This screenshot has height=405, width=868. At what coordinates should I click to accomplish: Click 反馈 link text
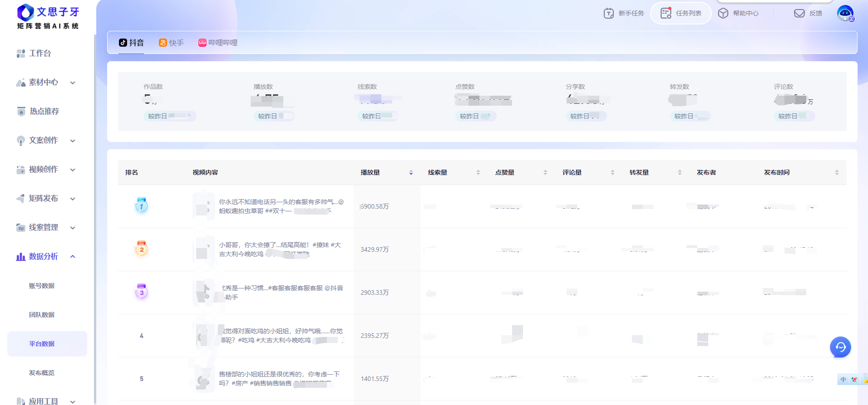coord(816,13)
